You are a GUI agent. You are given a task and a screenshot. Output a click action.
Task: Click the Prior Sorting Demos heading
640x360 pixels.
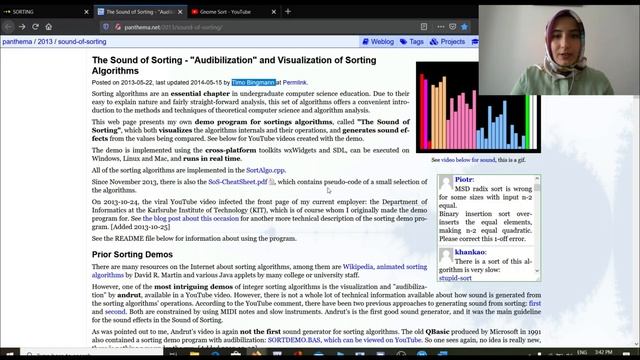132,255
